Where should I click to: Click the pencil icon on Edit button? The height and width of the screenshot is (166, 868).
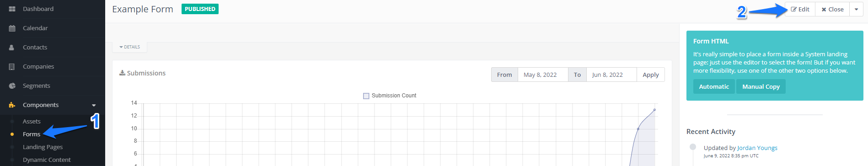(794, 9)
